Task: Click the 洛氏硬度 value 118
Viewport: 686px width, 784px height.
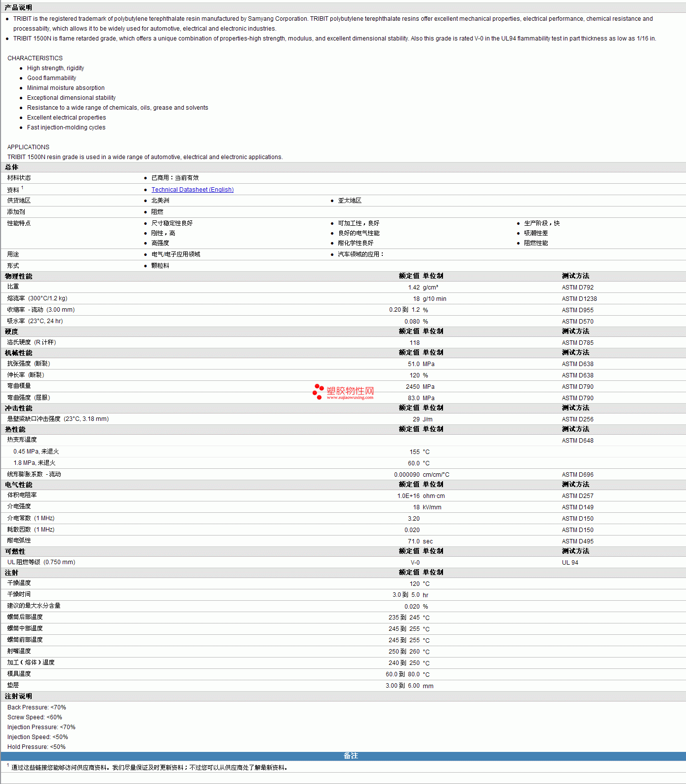Action: (414, 343)
